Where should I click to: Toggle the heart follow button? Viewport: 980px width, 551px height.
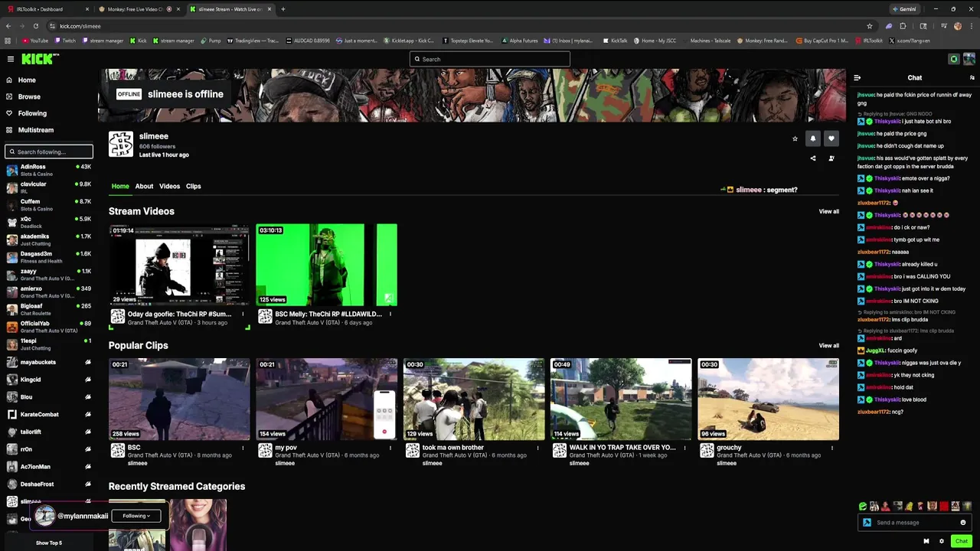pos(831,139)
